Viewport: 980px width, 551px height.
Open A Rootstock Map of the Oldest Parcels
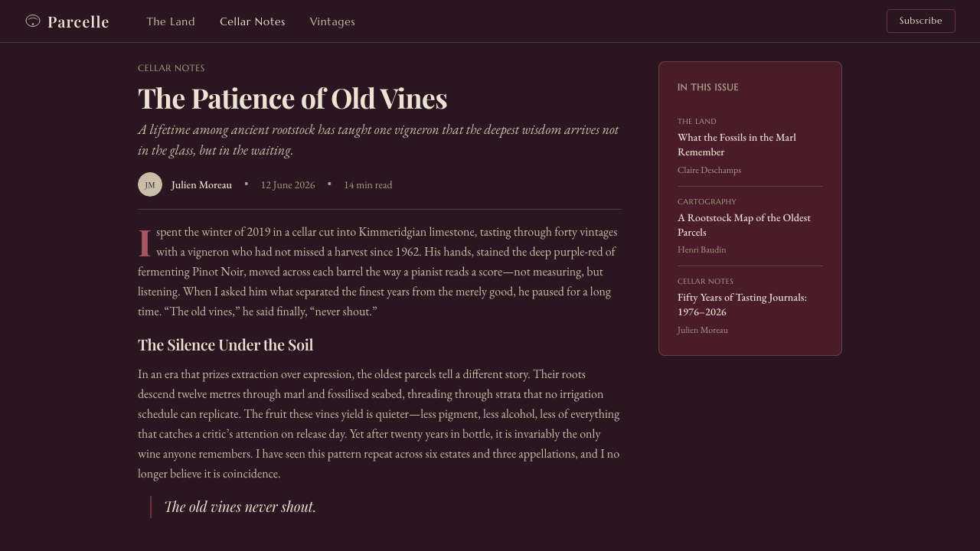[744, 225]
